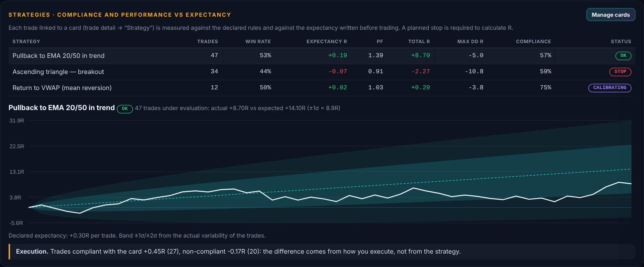
Task: Click the +8.70 total R value
Action: tap(420, 56)
